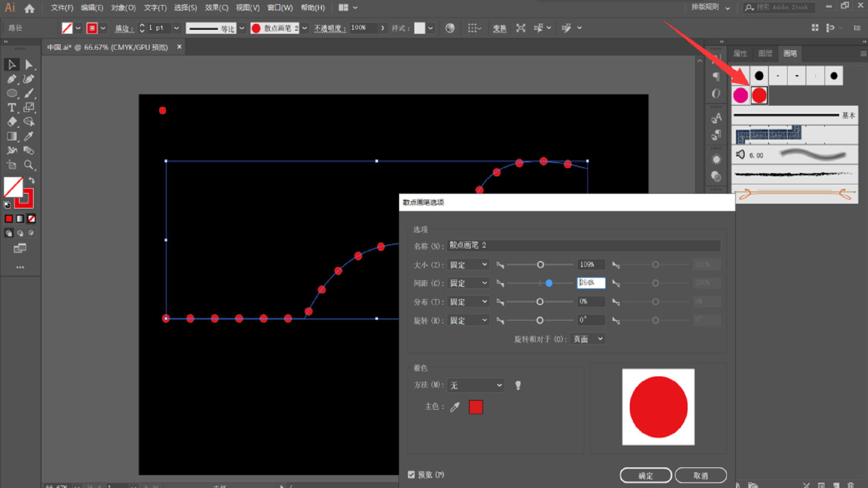Click the None color mode button
The width and height of the screenshot is (868, 488).
coord(31,219)
